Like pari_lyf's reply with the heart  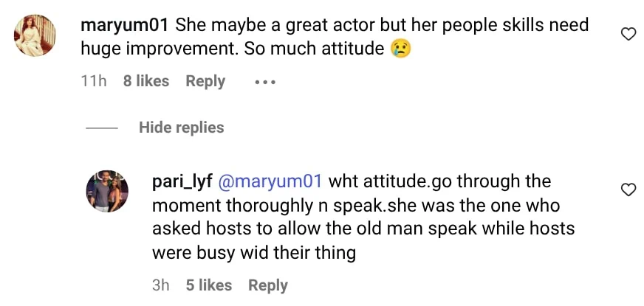[628, 190]
